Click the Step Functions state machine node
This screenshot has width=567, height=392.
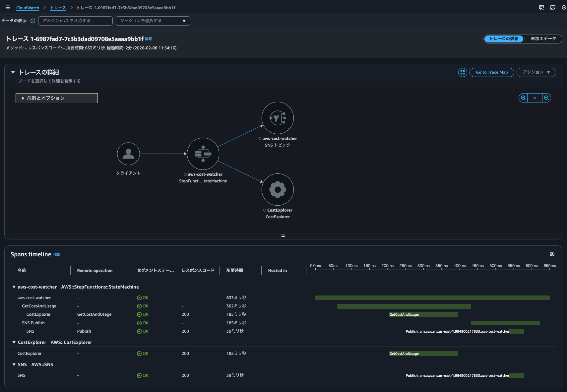point(203,154)
